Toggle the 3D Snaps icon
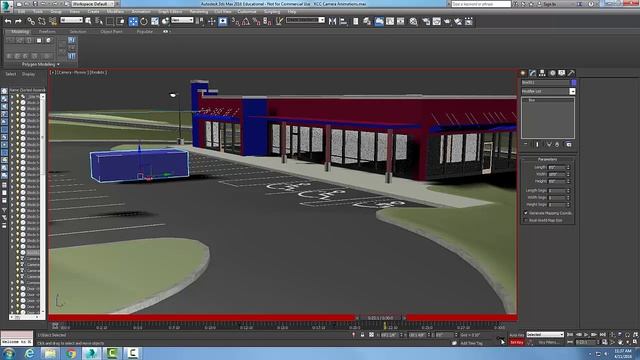This screenshot has height=360, width=640. [x=235, y=22]
